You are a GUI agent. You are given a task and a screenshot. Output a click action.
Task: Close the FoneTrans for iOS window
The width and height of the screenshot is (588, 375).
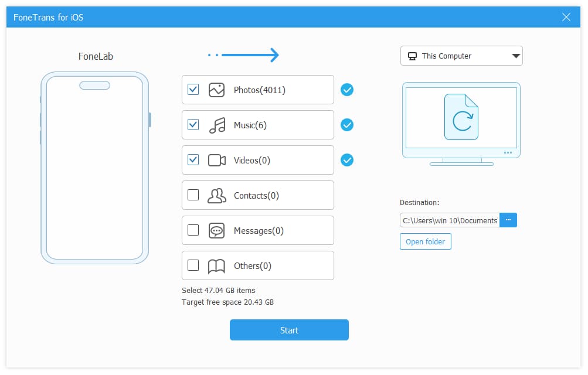(566, 17)
